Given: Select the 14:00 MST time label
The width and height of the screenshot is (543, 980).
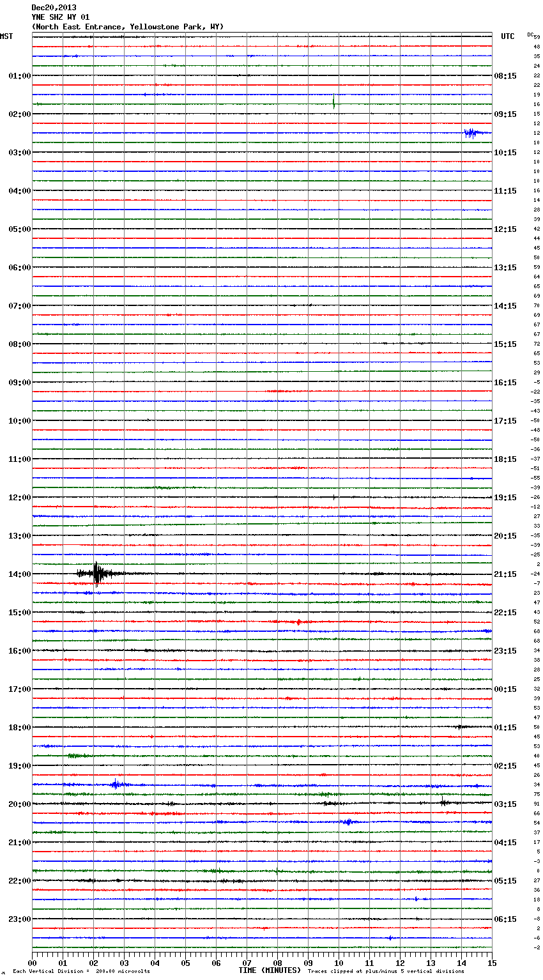Looking at the screenshot, I should tap(20, 574).
